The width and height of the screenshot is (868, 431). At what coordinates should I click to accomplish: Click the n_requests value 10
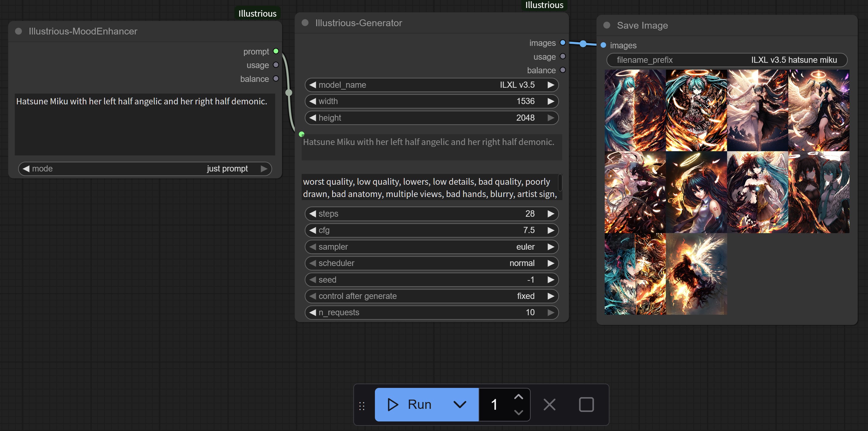[530, 312]
